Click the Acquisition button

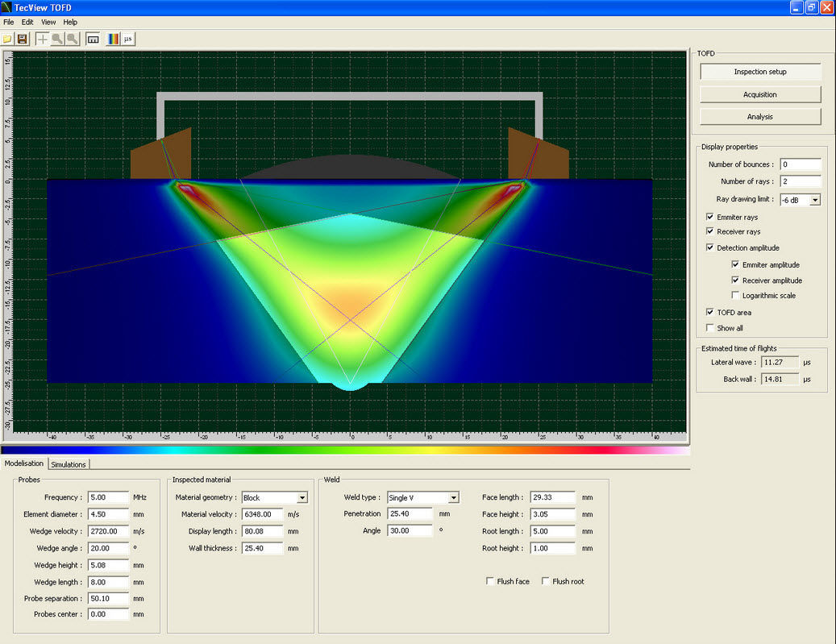759,94
